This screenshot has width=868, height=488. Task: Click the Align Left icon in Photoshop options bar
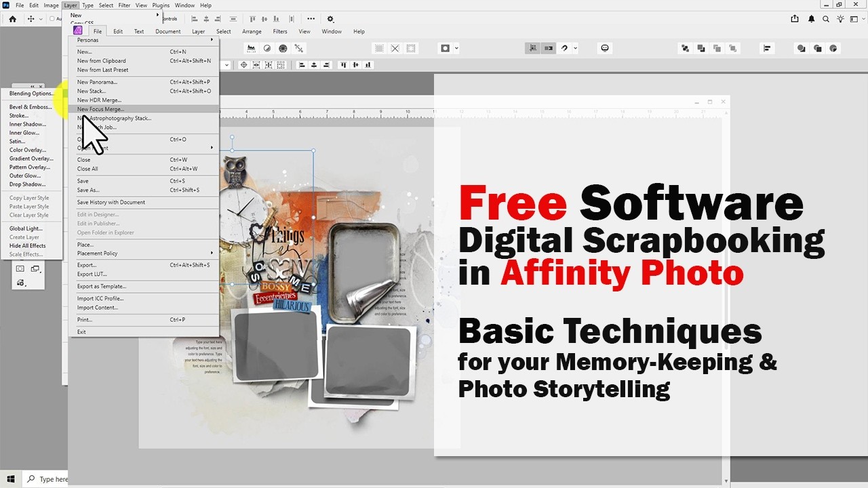195,19
